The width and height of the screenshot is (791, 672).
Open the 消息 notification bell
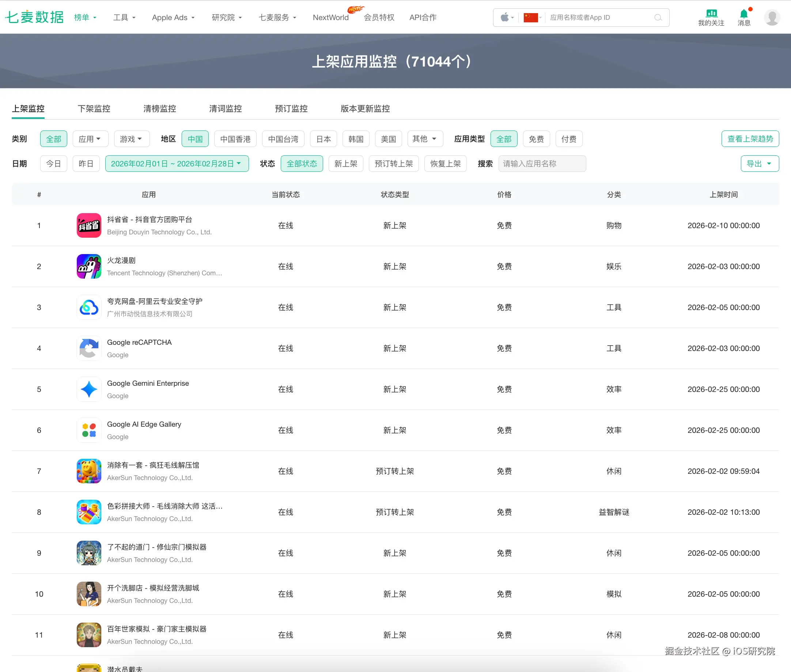click(x=743, y=14)
